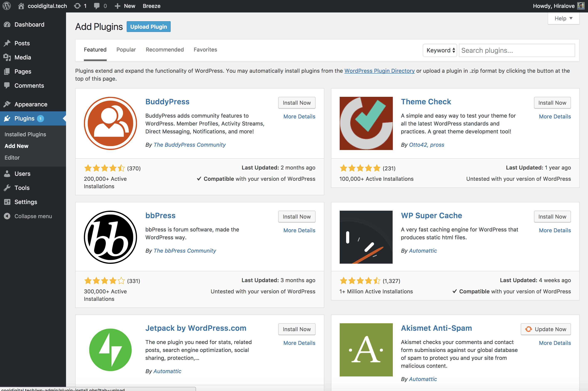588x391 pixels.
Task: Click the New plus item in admin bar
Action: tap(125, 6)
